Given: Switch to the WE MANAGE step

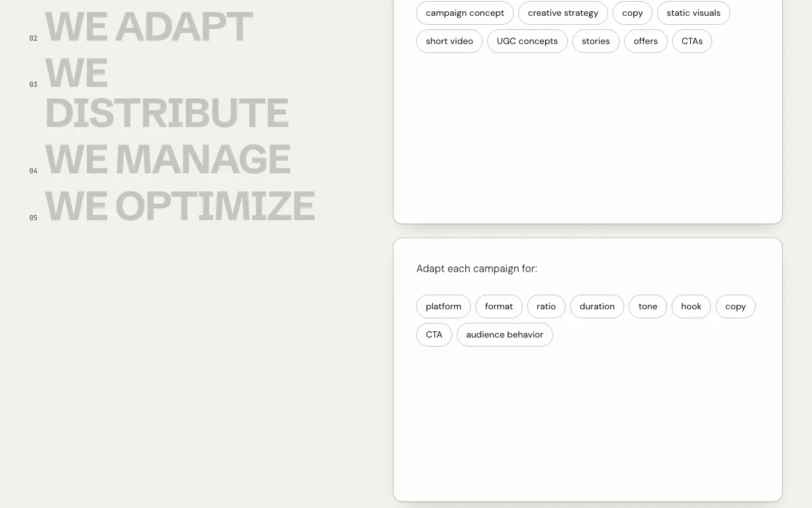Looking at the screenshot, I should 167,159.
